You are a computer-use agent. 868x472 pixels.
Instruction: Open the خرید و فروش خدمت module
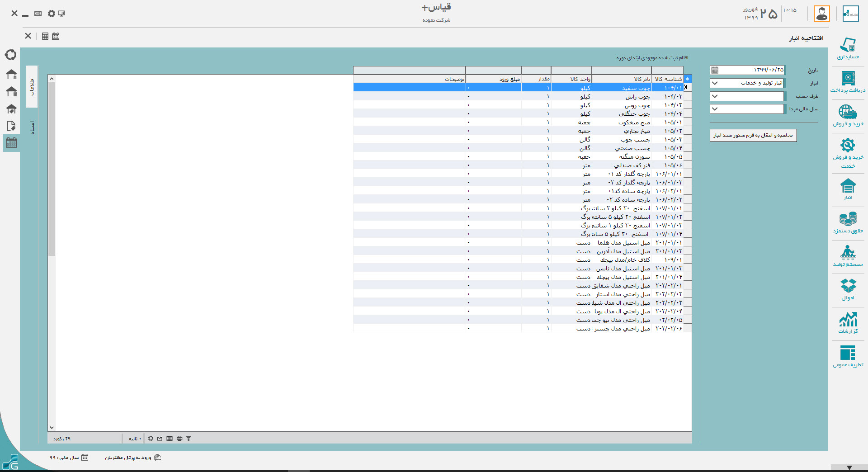(848, 153)
